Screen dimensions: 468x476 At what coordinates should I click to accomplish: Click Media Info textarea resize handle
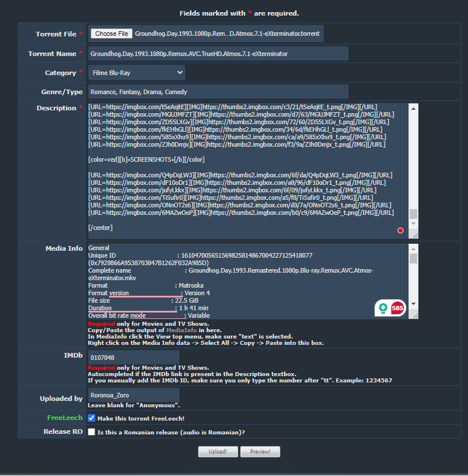[414, 315]
